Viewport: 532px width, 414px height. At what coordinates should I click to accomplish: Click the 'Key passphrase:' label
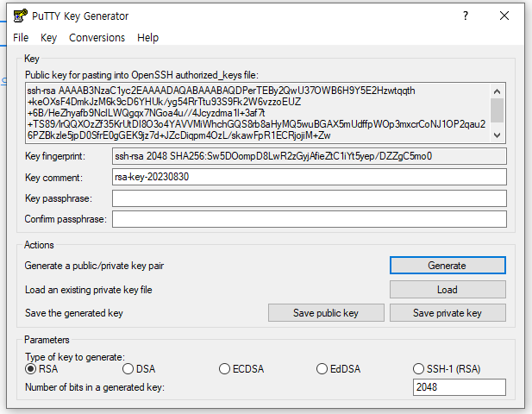59,198
